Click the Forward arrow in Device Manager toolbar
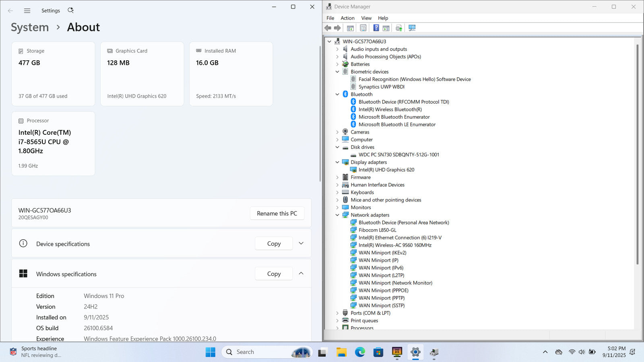Screen dimensions: 644x362 tap(337, 28)
